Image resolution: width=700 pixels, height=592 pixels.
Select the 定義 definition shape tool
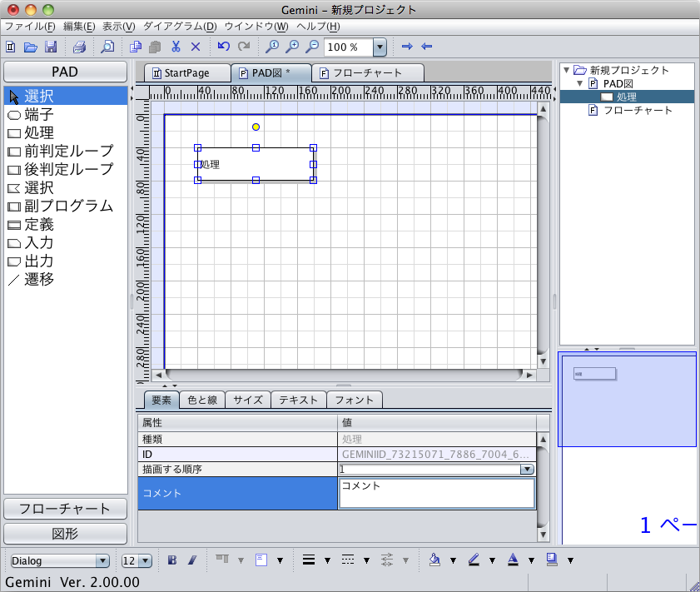[66, 225]
